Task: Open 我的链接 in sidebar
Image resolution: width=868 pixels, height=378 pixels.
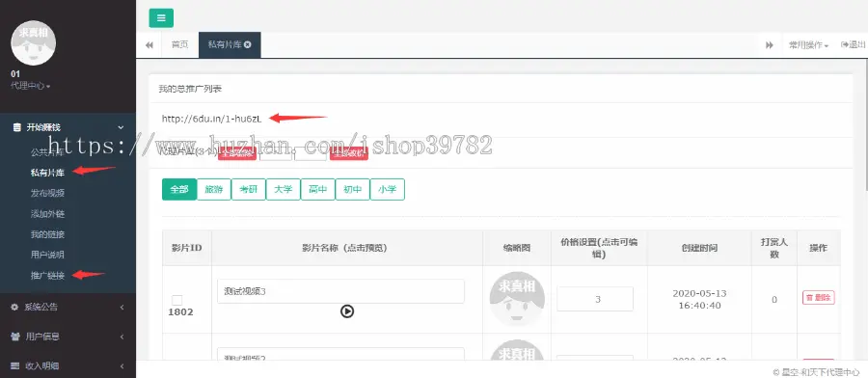Action: click(x=47, y=234)
